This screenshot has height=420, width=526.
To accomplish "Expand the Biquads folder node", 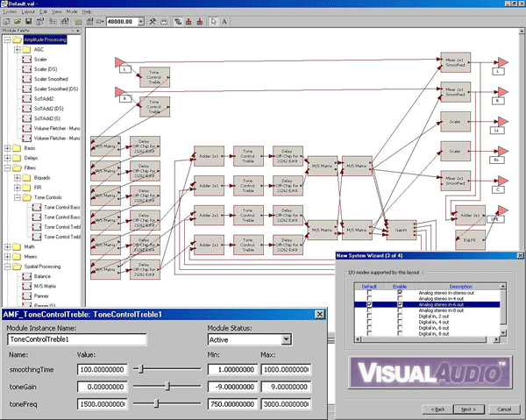I will click(x=18, y=178).
